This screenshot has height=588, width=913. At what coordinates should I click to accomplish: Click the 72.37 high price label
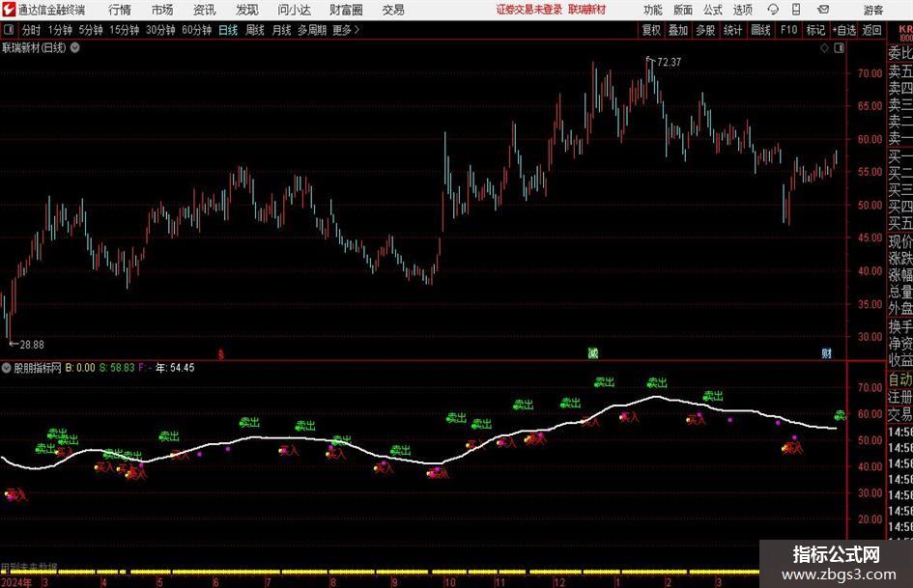point(669,62)
